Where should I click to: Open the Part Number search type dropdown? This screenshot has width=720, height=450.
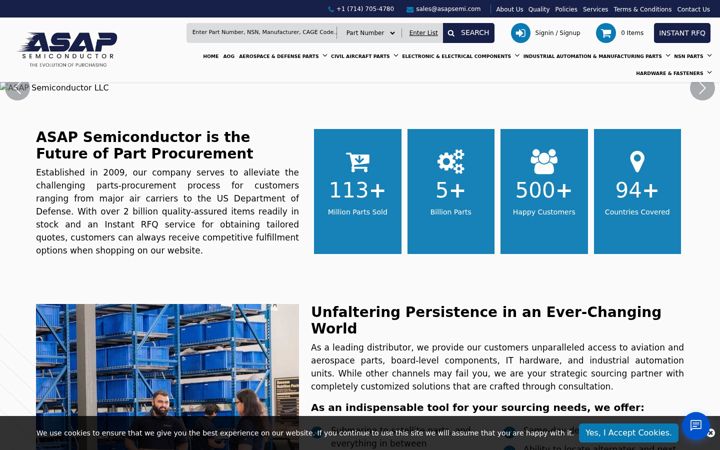click(x=370, y=33)
